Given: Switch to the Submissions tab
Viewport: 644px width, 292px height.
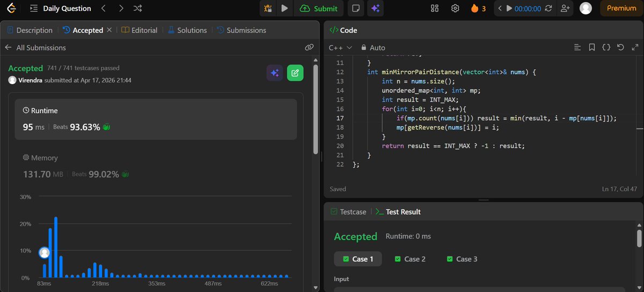Looking at the screenshot, I should (x=241, y=30).
